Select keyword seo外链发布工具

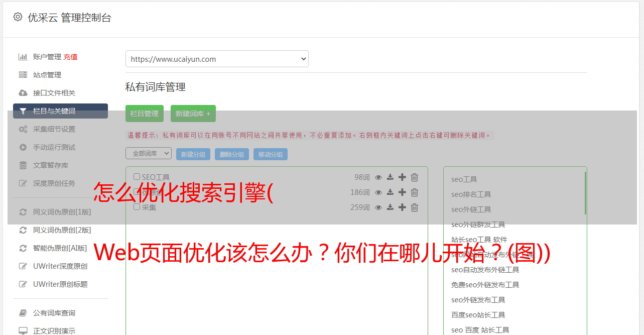[x=478, y=300]
